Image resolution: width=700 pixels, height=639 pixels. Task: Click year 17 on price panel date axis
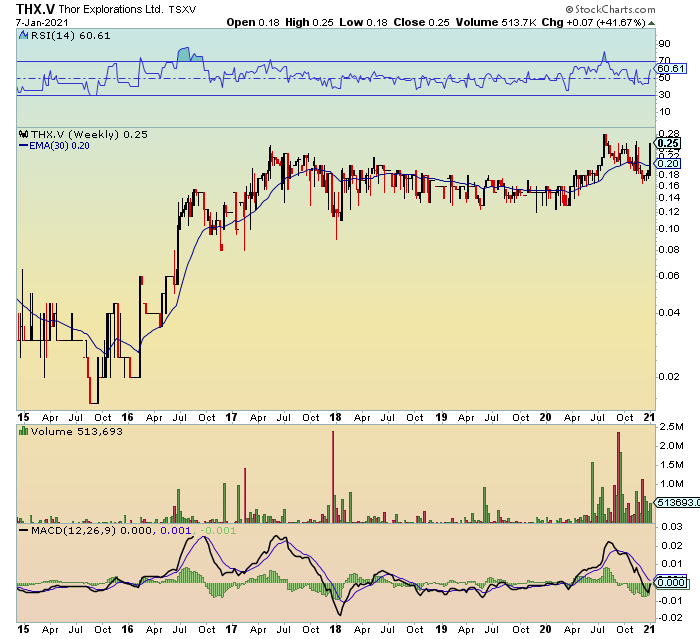231,417
